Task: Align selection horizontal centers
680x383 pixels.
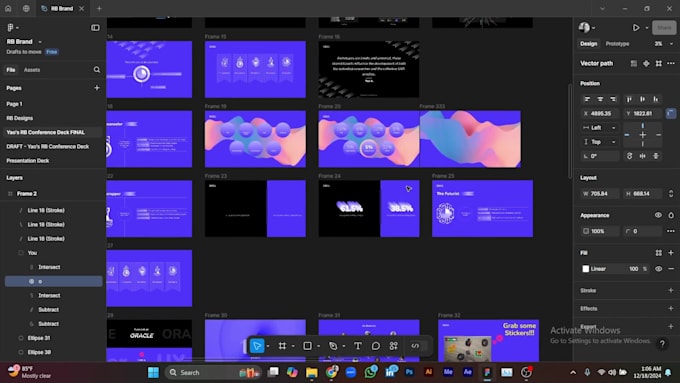Action: tap(600, 99)
